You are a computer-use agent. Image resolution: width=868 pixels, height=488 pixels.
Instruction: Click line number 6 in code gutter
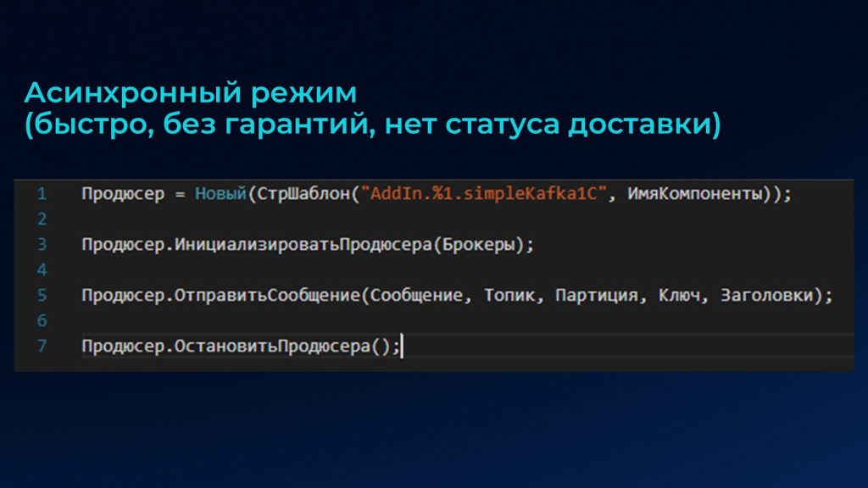42,321
